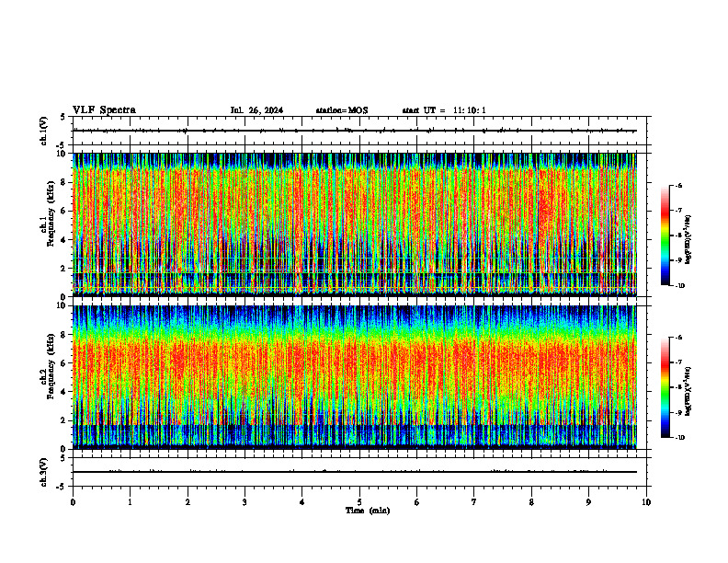Click time axis tick label "10"
Viewport: 728px width, 563px height.
tap(646, 502)
